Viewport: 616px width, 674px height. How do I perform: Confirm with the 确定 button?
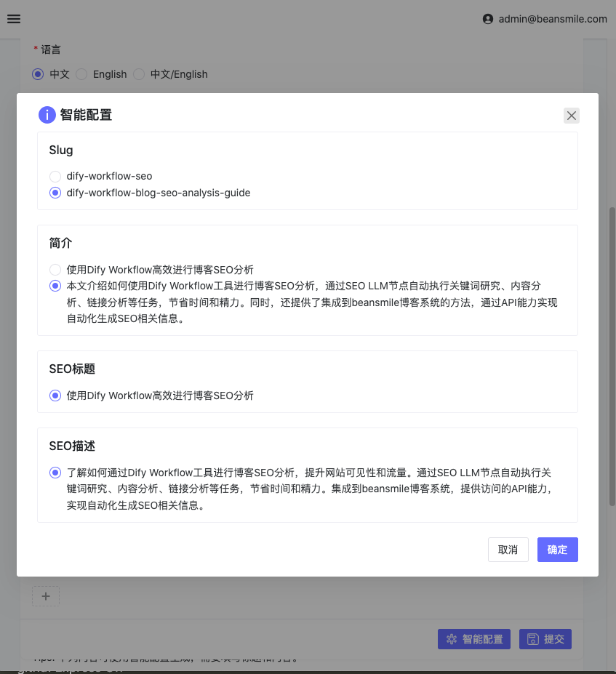(558, 550)
